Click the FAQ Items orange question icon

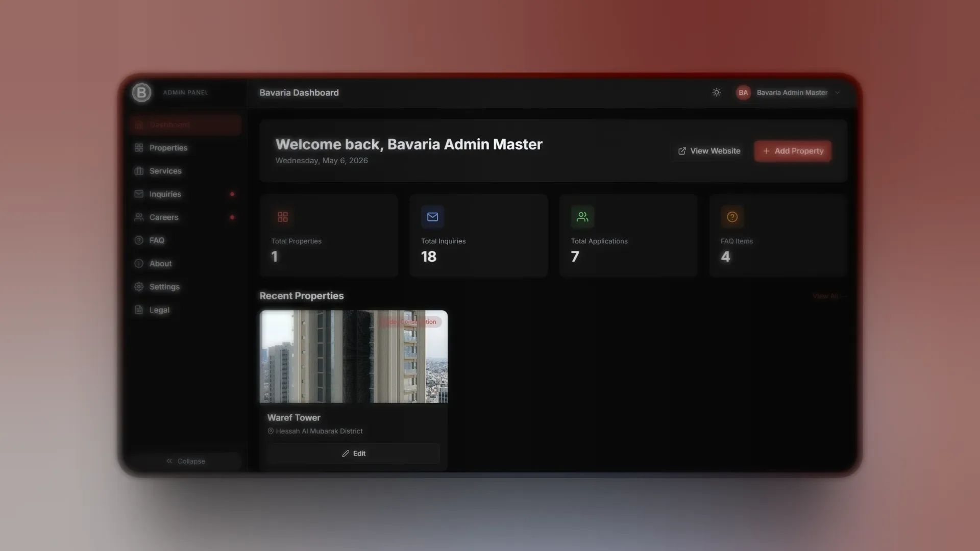(732, 217)
